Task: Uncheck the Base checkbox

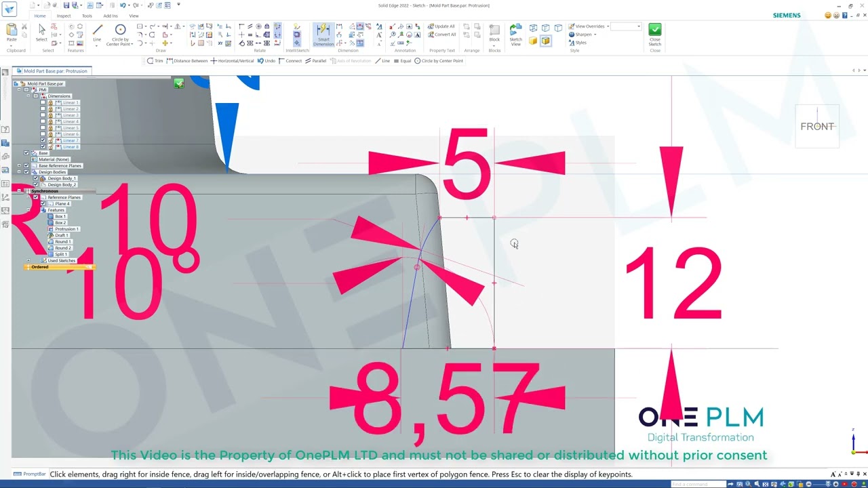Action: (26, 153)
